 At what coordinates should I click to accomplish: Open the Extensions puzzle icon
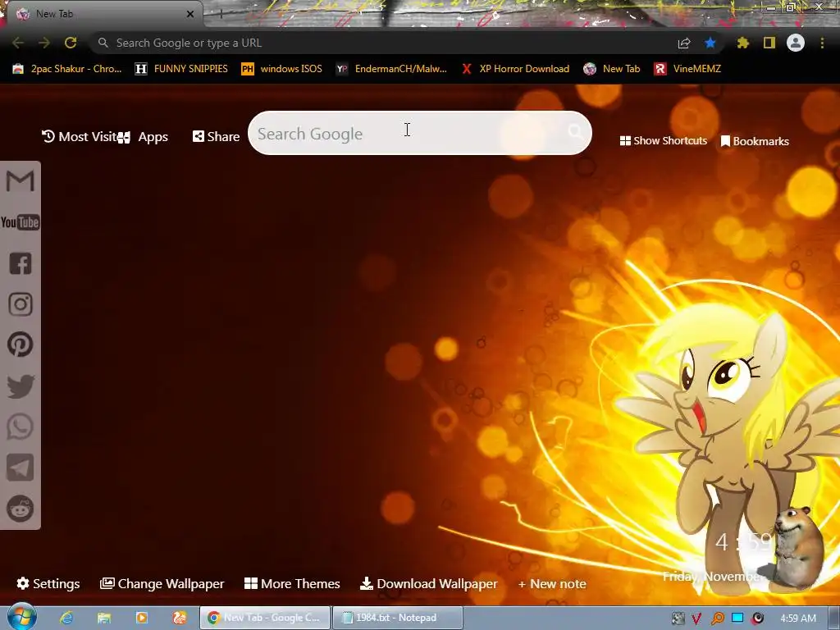pos(742,43)
